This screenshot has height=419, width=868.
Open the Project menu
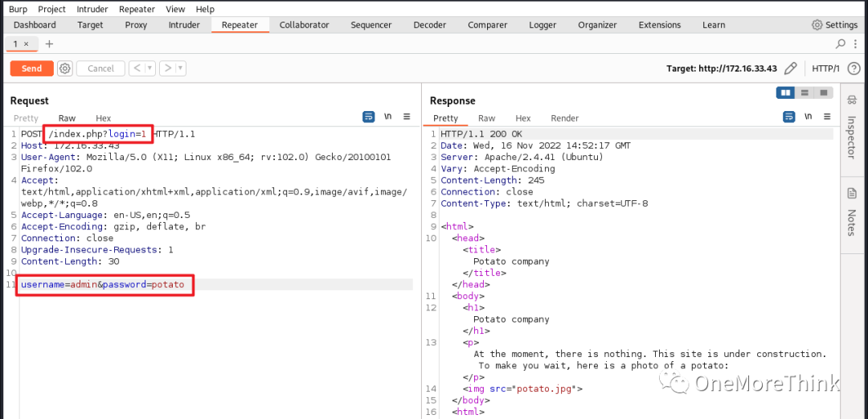pyautogui.click(x=52, y=9)
